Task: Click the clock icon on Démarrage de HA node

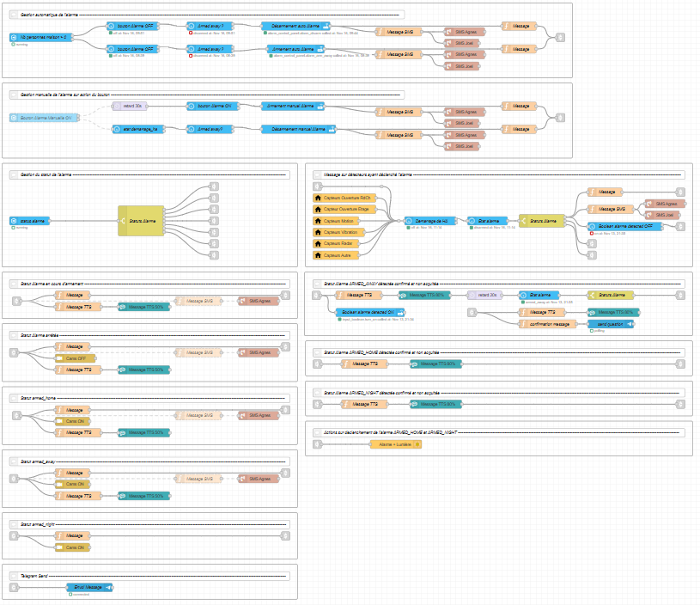Action: 410,221
